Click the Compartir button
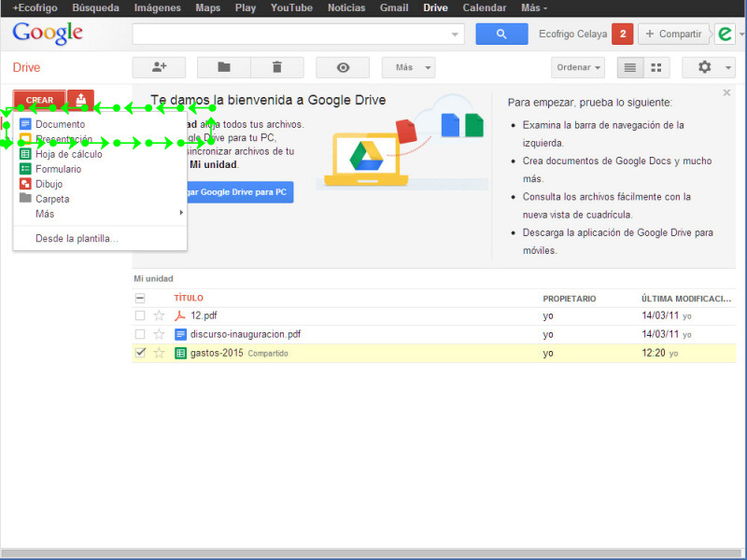The width and height of the screenshot is (747, 560). 673,34
